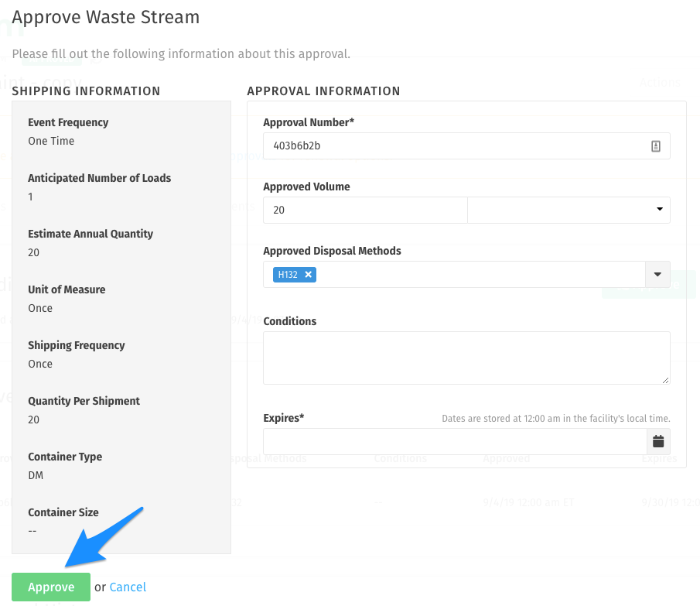The width and height of the screenshot is (700, 606).
Task: Click the Unit of Measure label
Action: [x=67, y=289]
